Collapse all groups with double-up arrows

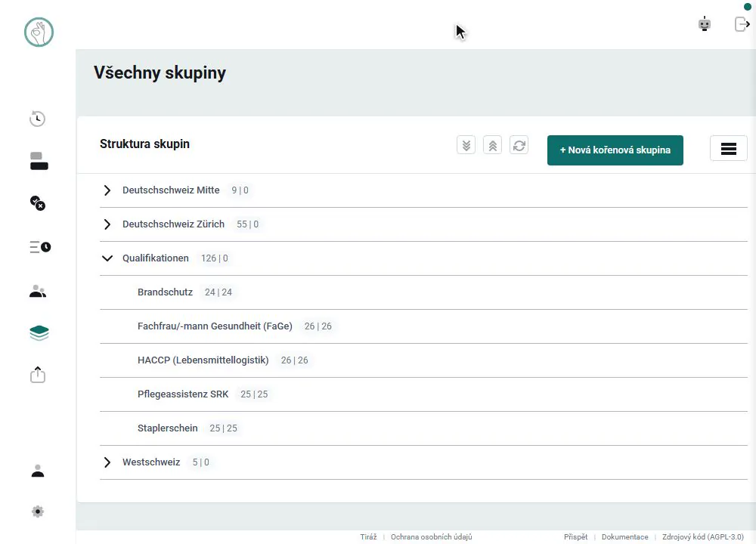492,145
